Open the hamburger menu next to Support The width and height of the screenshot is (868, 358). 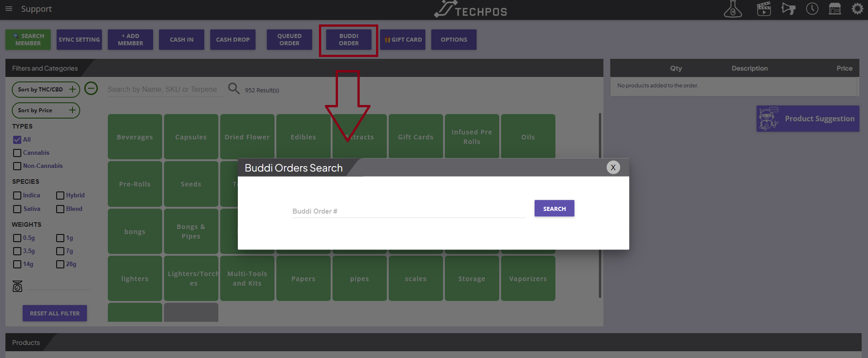tap(9, 9)
